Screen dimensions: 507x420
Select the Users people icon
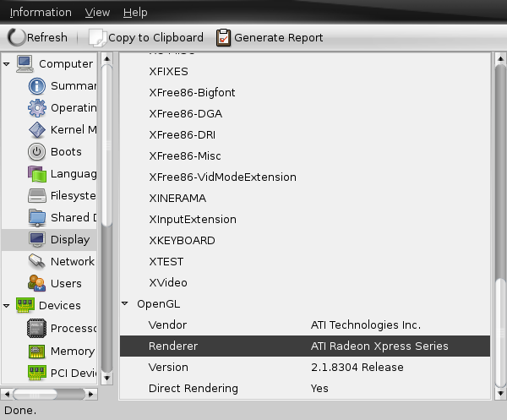coord(36,283)
